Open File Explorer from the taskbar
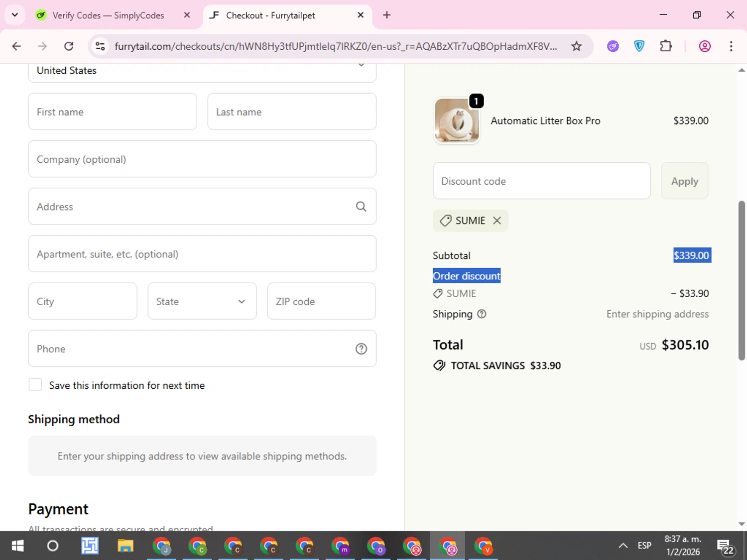The width and height of the screenshot is (747, 560). pos(125,546)
